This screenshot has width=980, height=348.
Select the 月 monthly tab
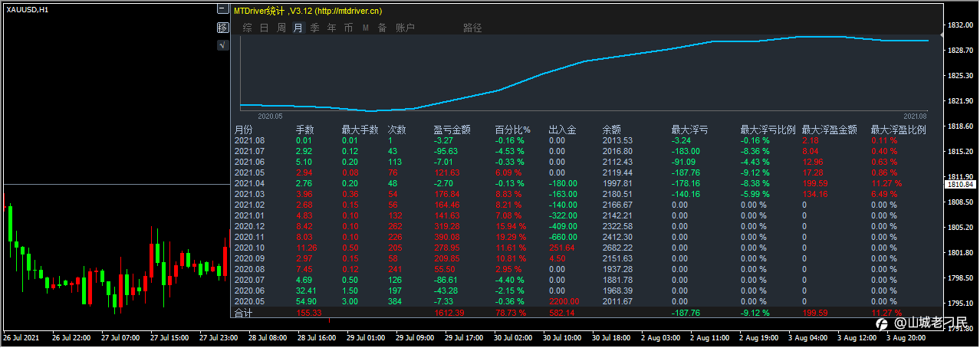[x=298, y=28]
